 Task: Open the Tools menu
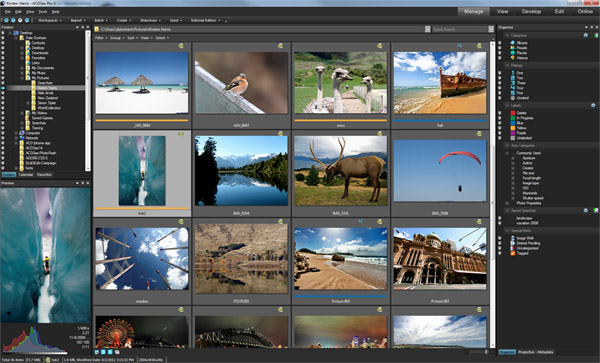(42, 12)
